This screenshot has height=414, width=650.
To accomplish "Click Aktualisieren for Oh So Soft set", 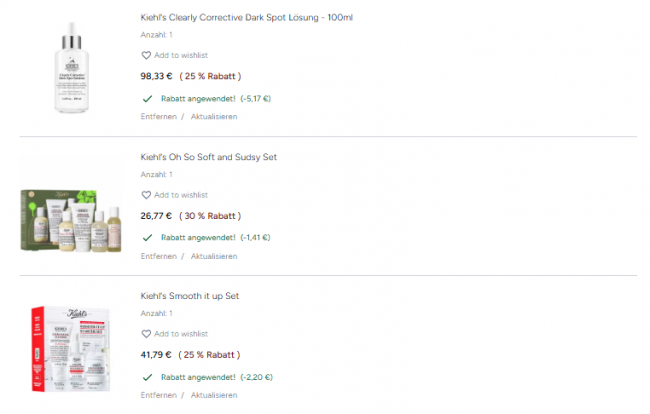I will coord(214,256).
